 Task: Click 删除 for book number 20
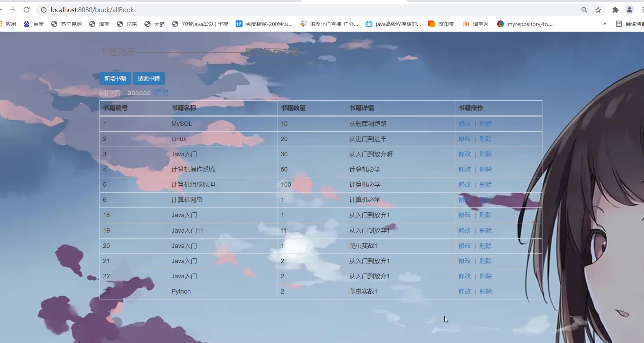point(485,246)
